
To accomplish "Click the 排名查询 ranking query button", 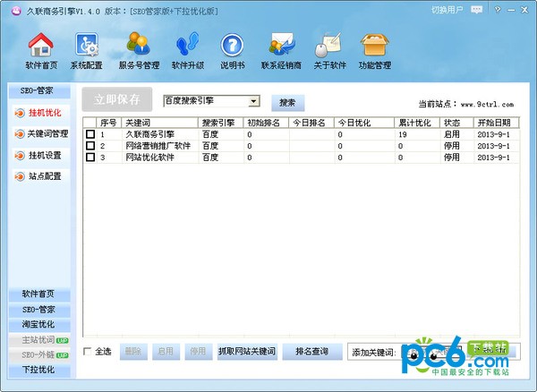I will (312, 352).
